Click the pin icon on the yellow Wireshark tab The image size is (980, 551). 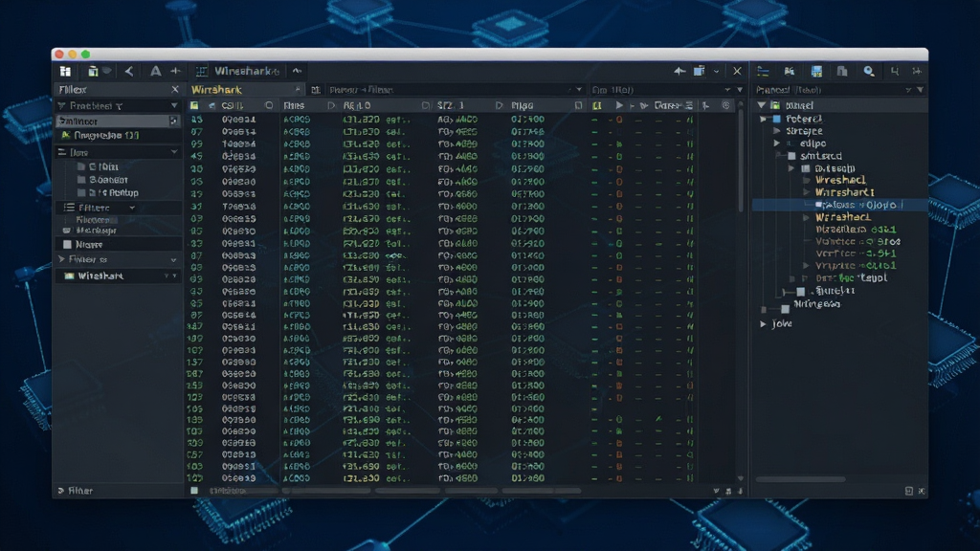pyautogui.click(x=298, y=89)
